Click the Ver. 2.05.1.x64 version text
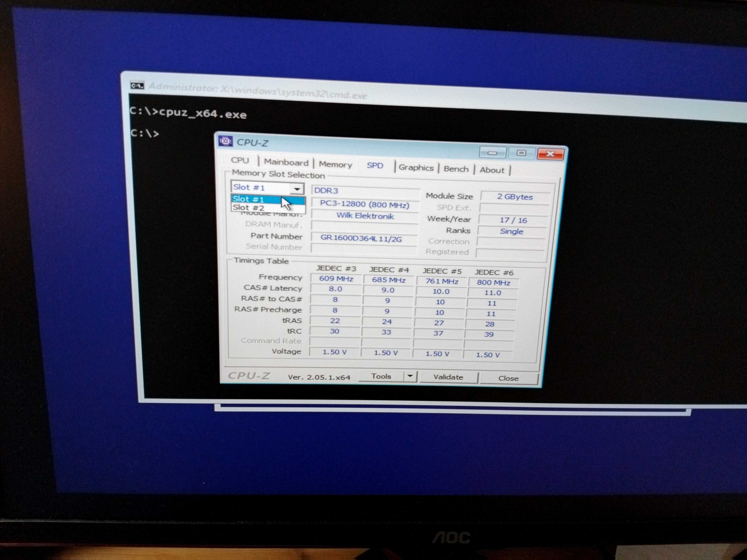This screenshot has height=560, width=747. point(319,377)
